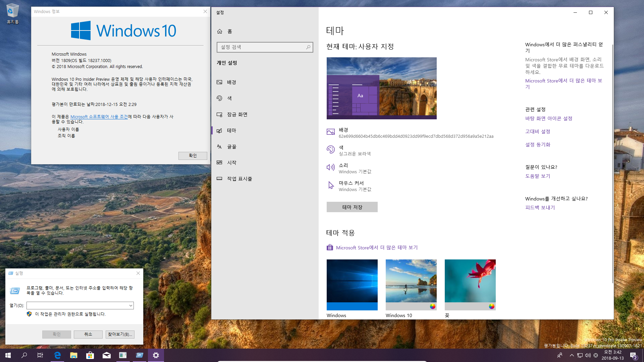The height and width of the screenshot is (362, 644).
Task: Open Mail app from taskbar
Action: (x=107, y=355)
